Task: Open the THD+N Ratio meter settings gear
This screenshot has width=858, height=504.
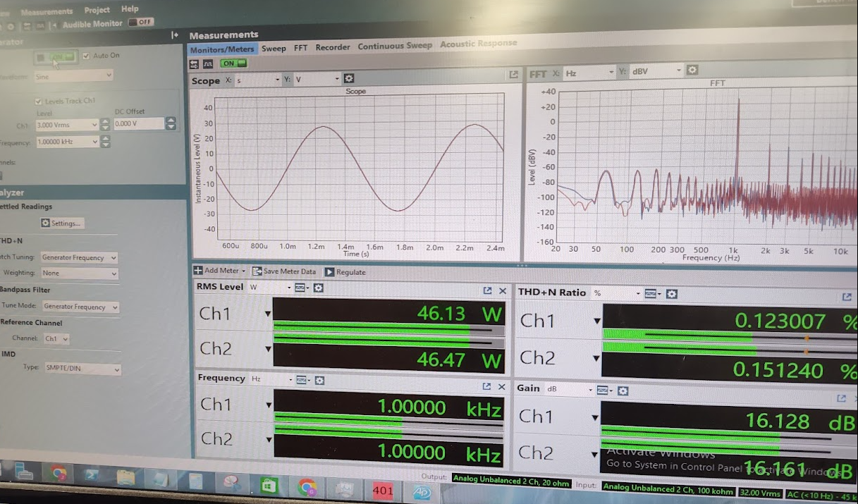Action: click(x=672, y=293)
